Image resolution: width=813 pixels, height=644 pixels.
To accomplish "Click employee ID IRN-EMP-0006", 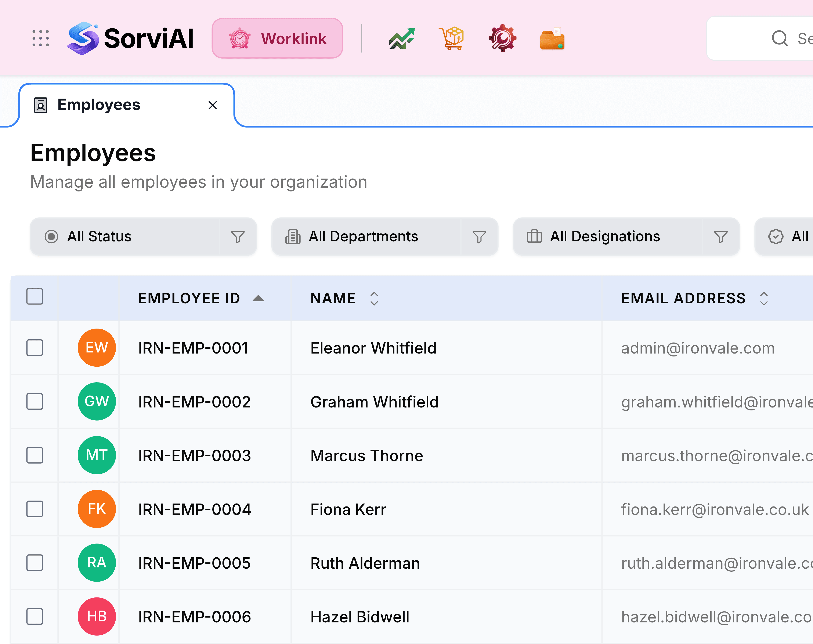I will coord(195,617).
